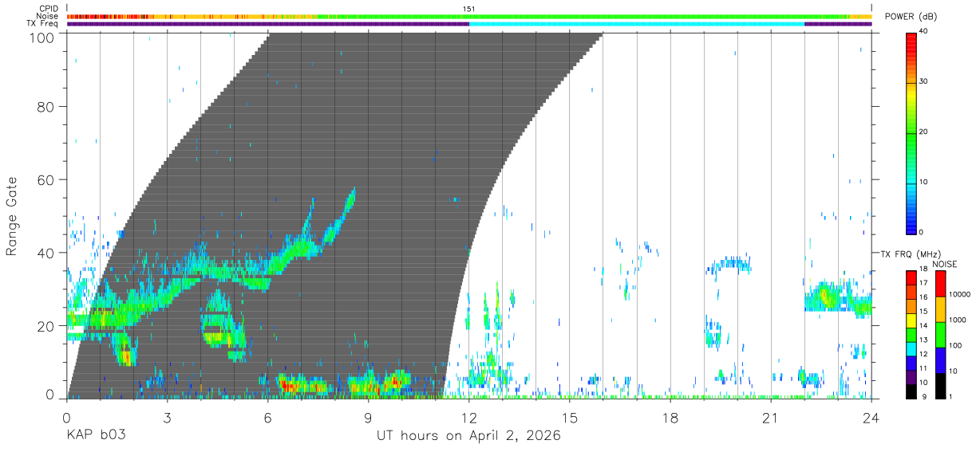Image resolution: width=980 pixels, height=452 pixels.
Task: Click the CPID row label
Action: click(x=49, y=9)
